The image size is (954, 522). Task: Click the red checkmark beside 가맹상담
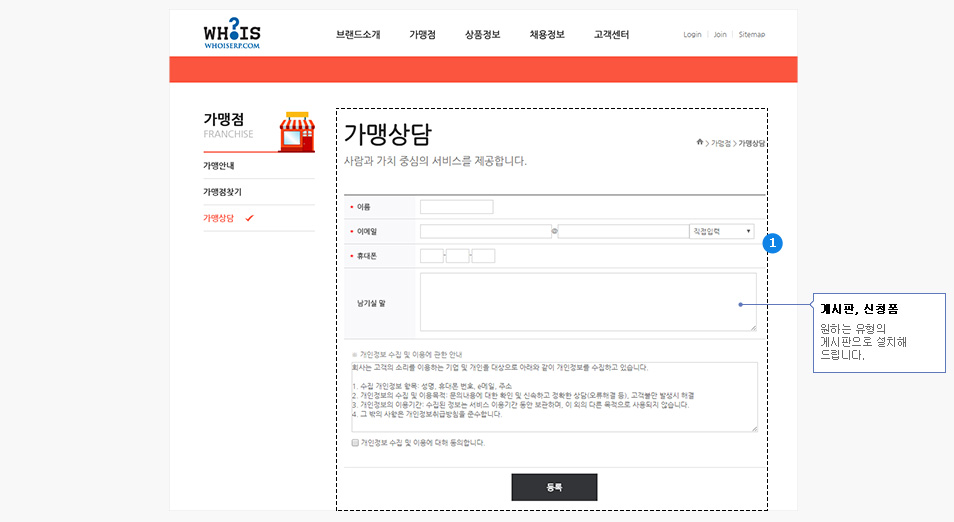click(x=249, y=218)
